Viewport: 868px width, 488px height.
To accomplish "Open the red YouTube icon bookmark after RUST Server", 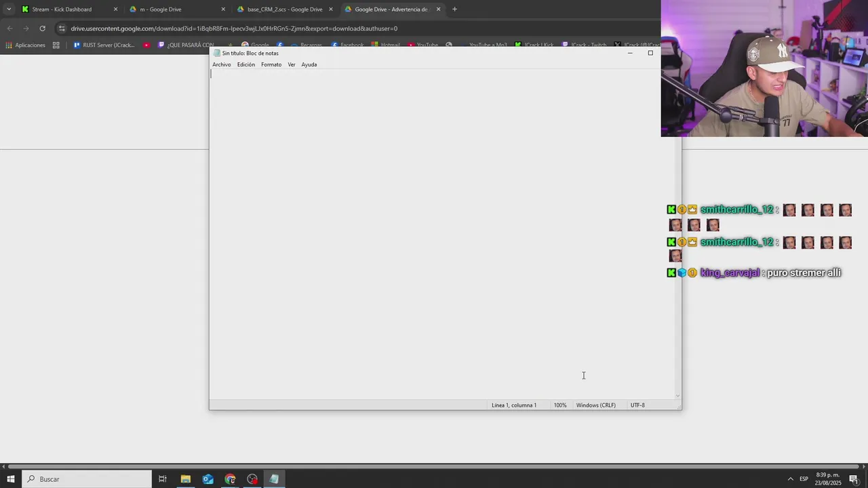I will tap(146, 45).
